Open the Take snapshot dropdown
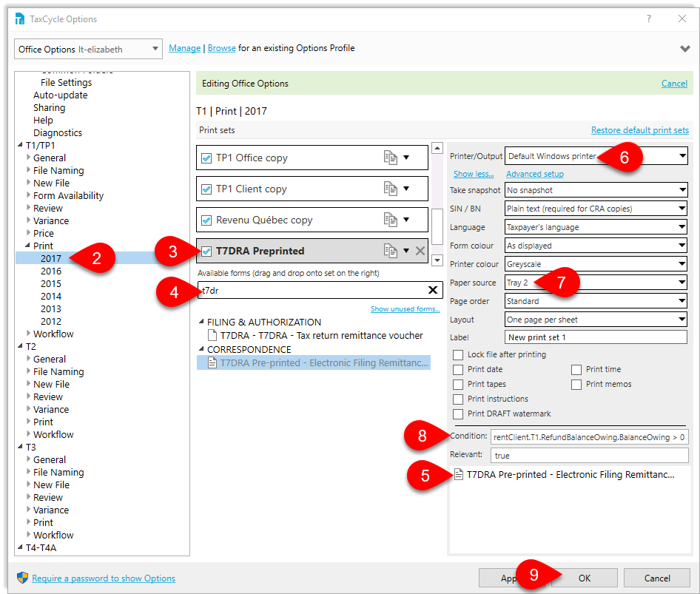 tap(596, 190)
